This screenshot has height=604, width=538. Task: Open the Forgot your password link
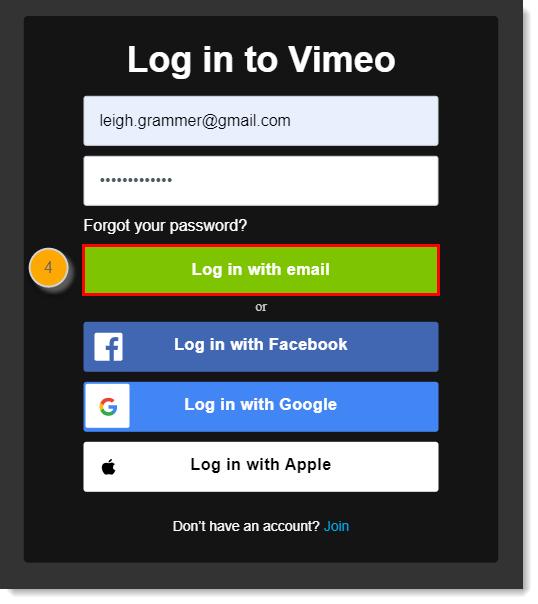coord(165,225)
